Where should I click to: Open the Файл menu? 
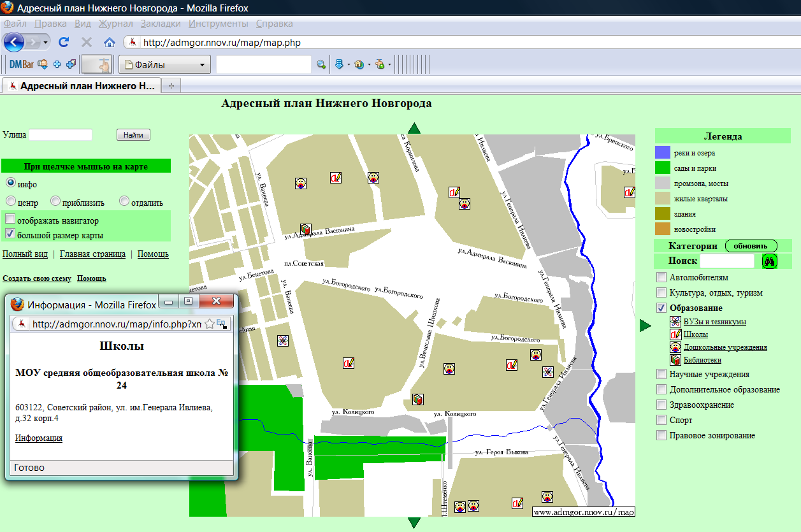(x=15, y=24)
